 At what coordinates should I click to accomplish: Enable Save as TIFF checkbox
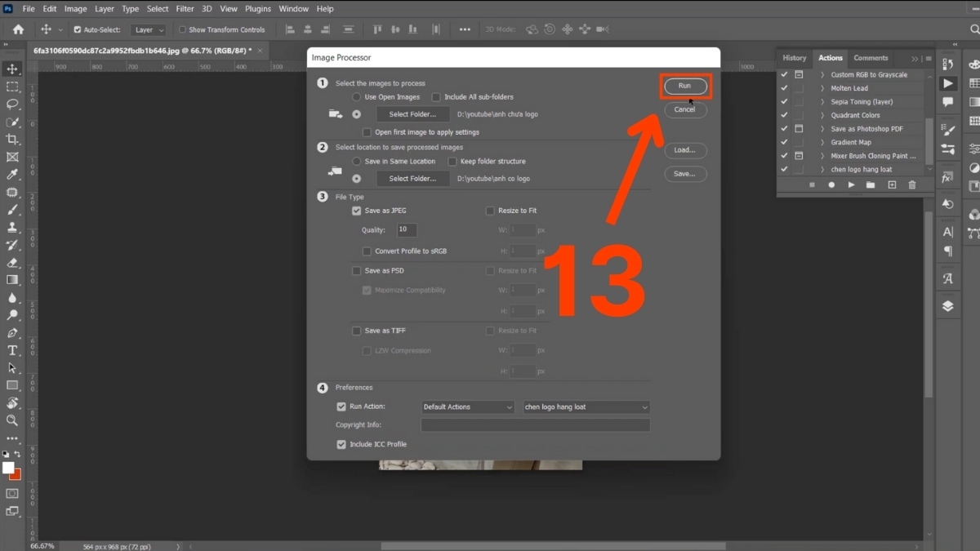pos(356,331)
